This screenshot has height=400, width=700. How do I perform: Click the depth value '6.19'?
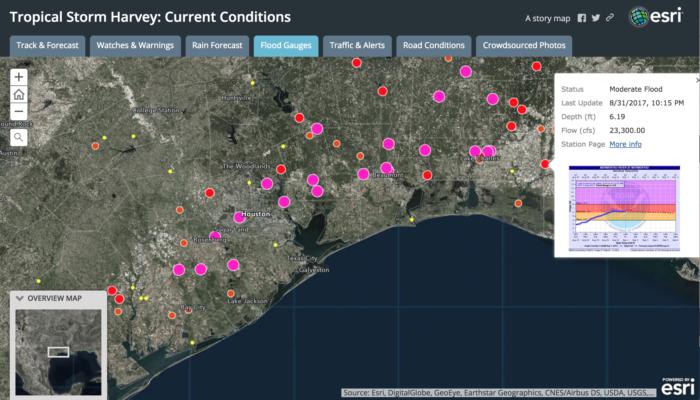coord(617,117)
